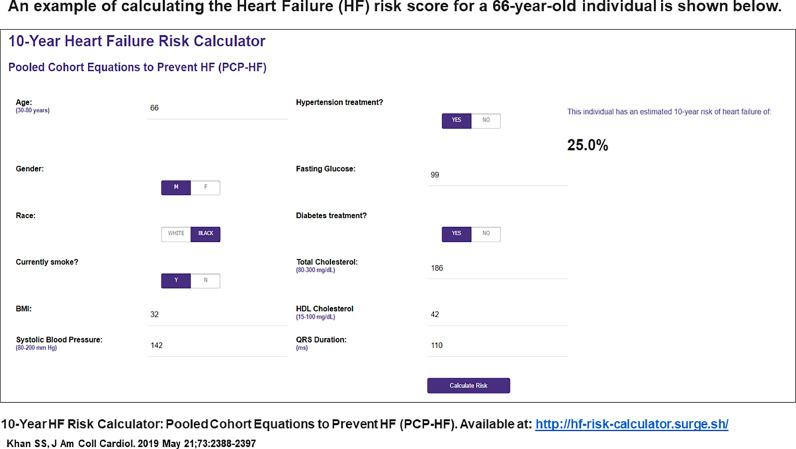Image resolution: width=796 pixels, height=449 pixels.
Task: Select M for male gender
Action: (176, 188)
